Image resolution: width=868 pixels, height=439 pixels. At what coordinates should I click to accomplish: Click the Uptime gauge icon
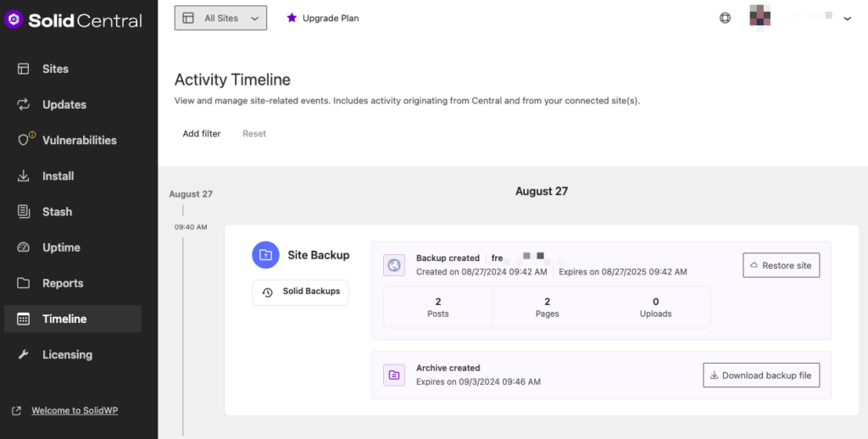point(25,247)
